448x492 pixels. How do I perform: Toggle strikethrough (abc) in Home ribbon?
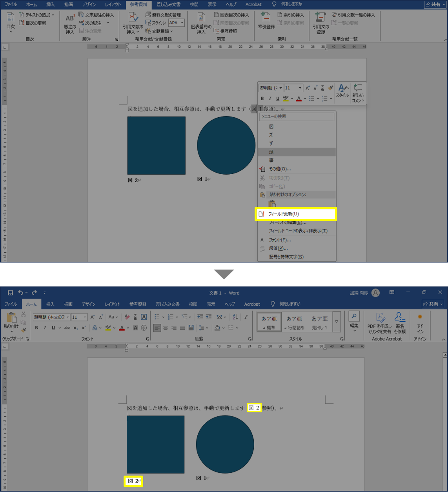coord(67,328)
